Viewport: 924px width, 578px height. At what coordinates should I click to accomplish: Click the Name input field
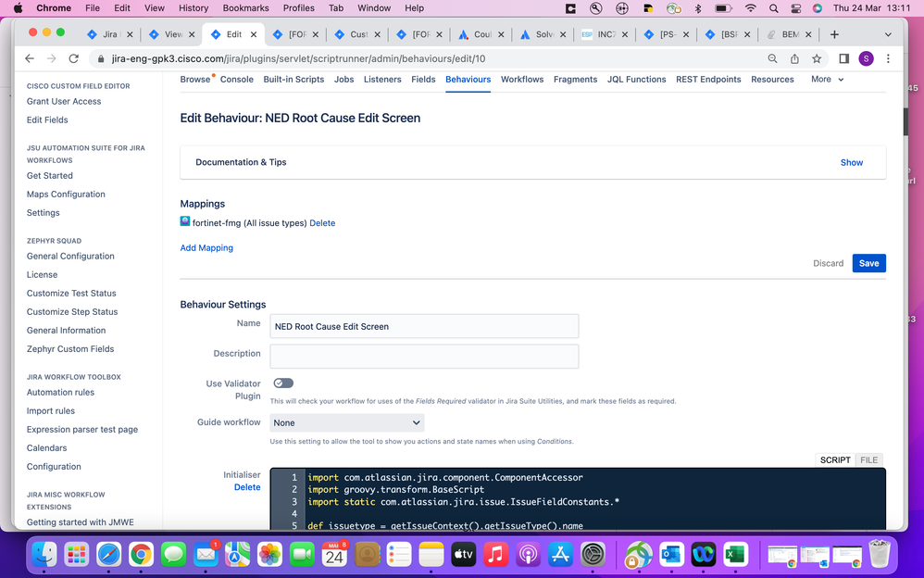click(x=424, y=326)
